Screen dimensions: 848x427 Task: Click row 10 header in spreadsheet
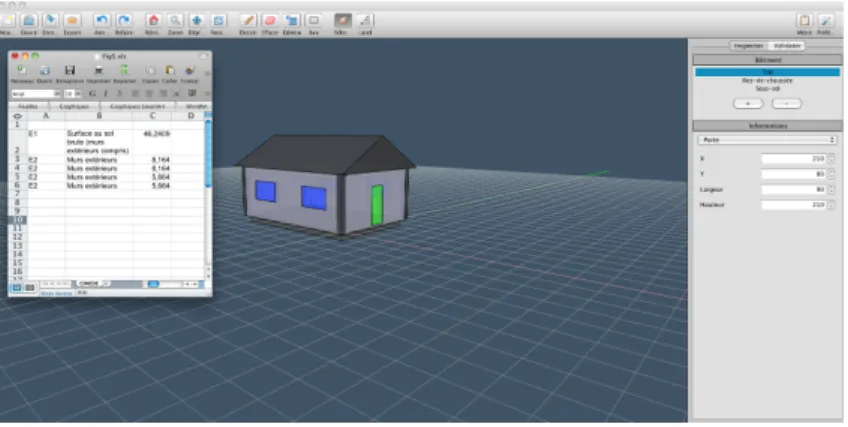[x=17, y=220]
